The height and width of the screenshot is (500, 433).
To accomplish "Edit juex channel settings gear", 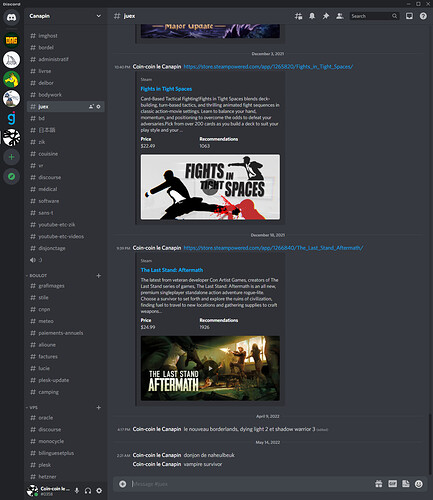I will (x=98, y=107).
